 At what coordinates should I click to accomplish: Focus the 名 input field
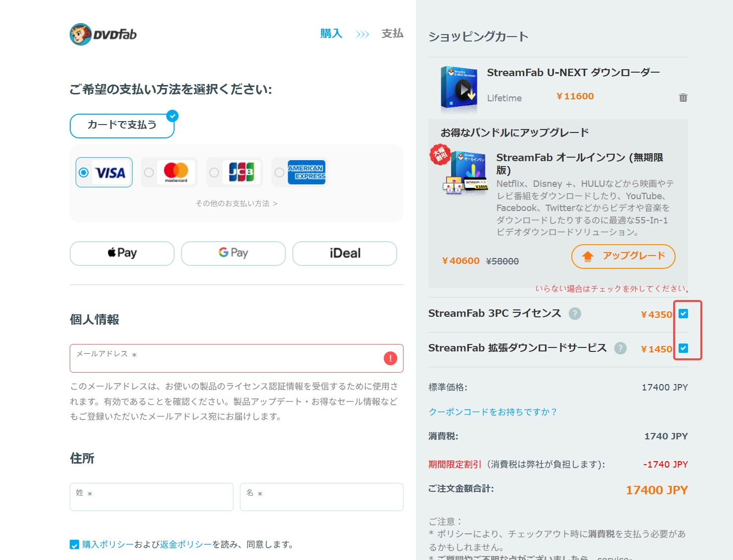click(321, 497)
